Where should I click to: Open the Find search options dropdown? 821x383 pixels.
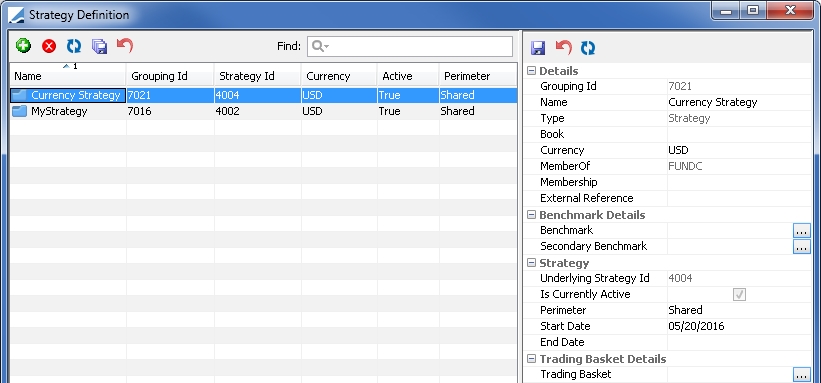320,47
